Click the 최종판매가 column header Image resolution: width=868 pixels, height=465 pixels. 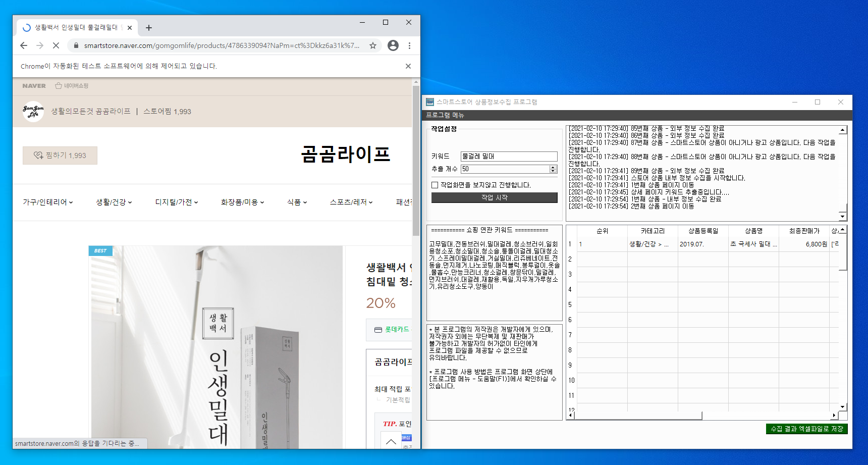click(804, 231)
